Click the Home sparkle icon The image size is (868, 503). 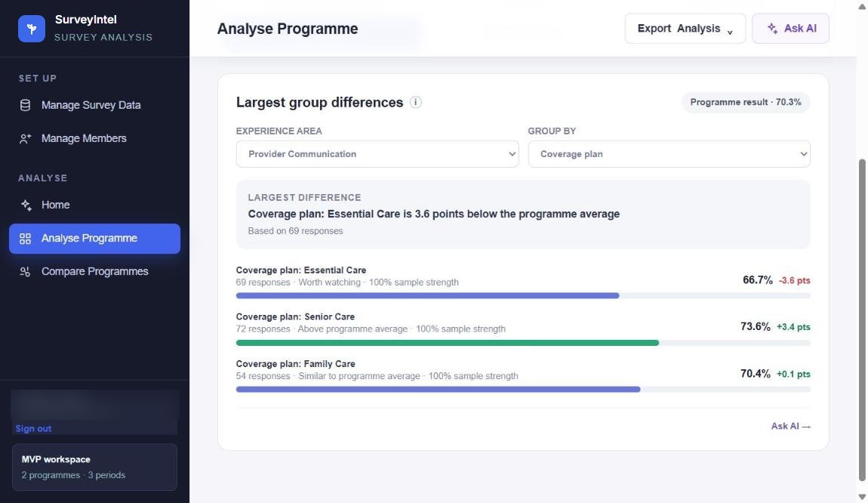26,205
